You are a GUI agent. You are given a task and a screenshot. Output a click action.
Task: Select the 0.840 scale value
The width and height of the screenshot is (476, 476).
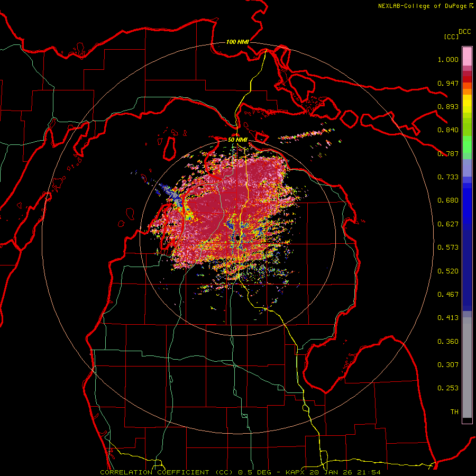[448, 130]
